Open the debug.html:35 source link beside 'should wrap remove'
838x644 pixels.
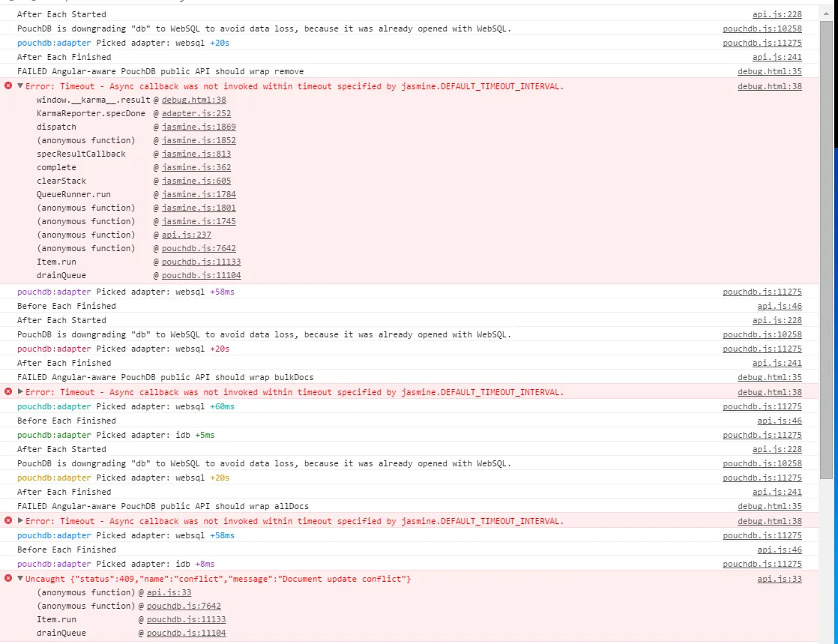[x=770, y=71]
